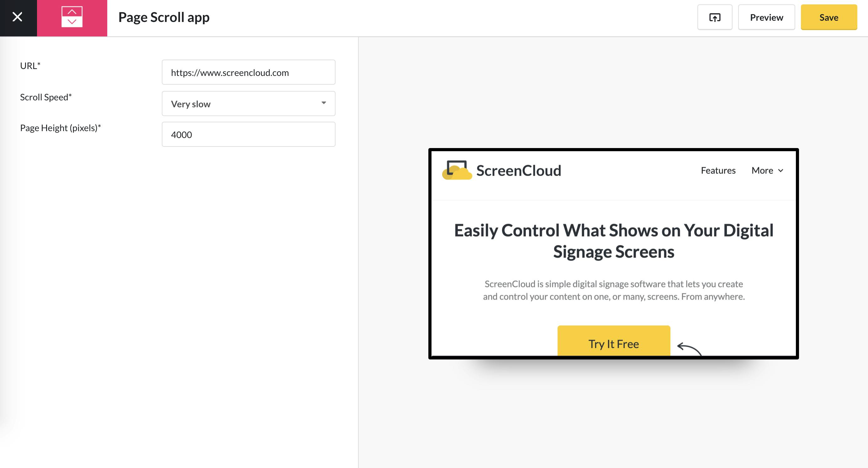The image size is (868, 468).
Task: Click the chevron next to More
Action: coord(781,171)
